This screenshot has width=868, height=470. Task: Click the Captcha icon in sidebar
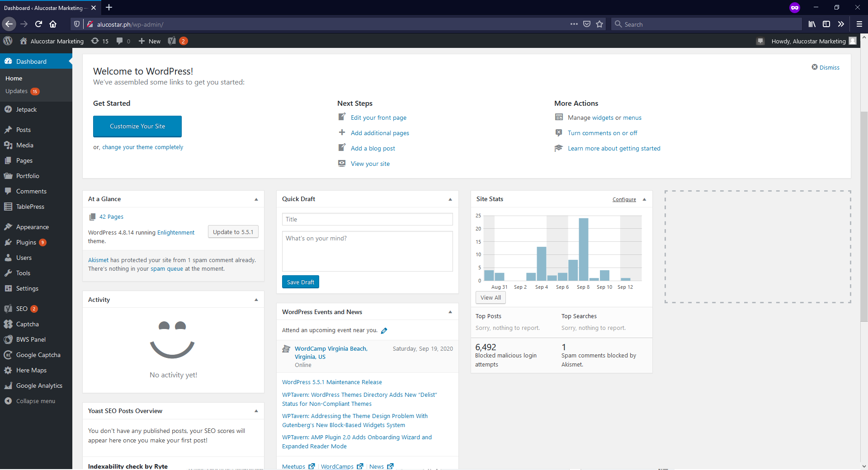8,324
